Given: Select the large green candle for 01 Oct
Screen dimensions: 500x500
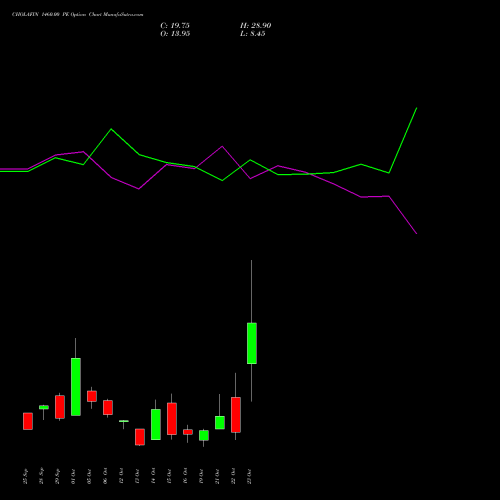Looking at the screenshot, I should [x=76, y=387].
